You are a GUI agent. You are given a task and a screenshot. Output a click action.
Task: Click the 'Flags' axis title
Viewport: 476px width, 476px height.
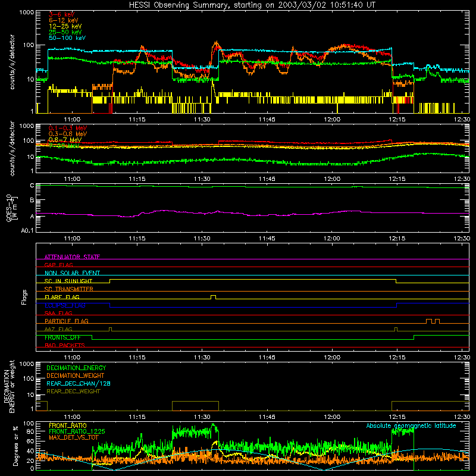(24, 297)
